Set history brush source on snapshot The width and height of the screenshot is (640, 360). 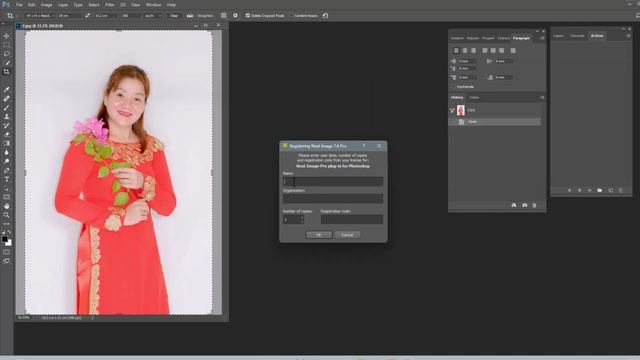pos(453,110)
